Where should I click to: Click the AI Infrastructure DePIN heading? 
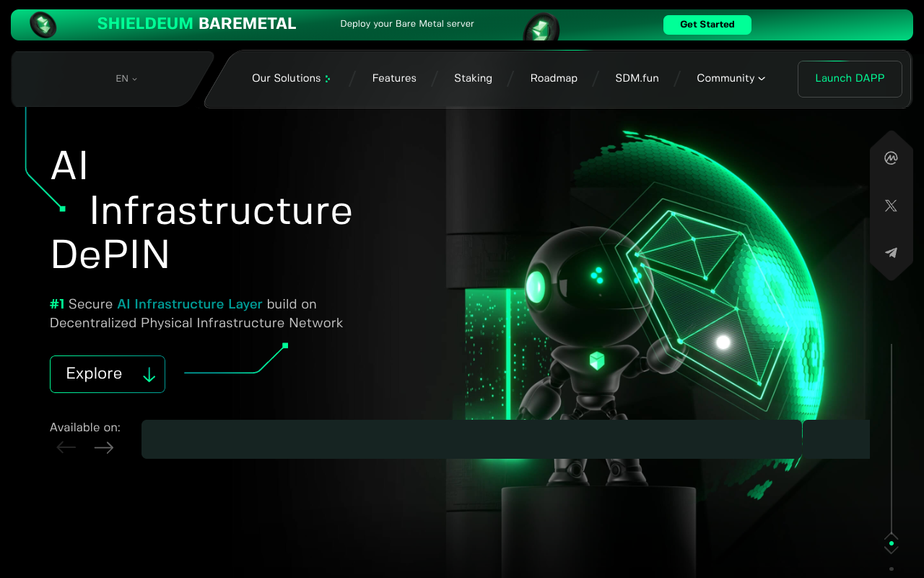201,210
